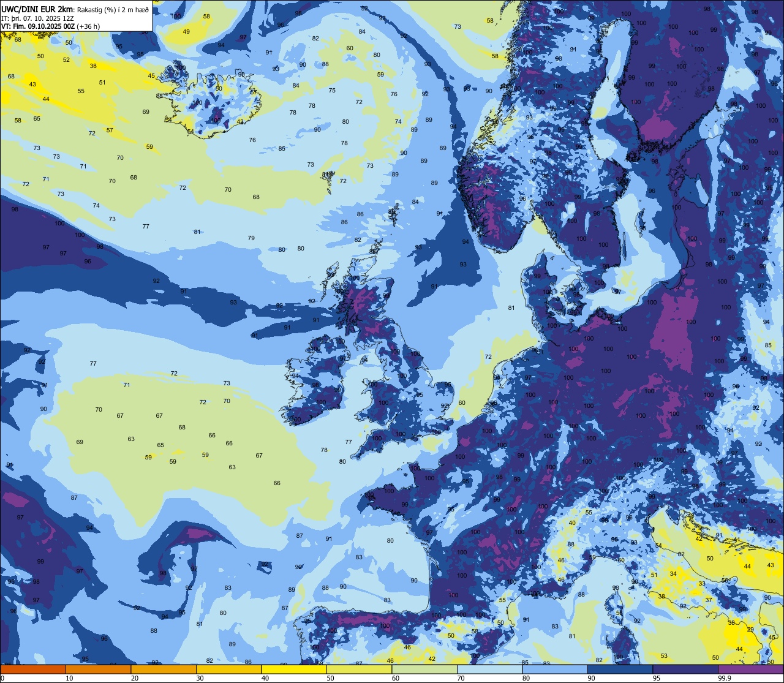Click the 90–95 dark blue legend swatch
Image resolution: width=784 pixels, height=683 pixels.
pos(620,669)
